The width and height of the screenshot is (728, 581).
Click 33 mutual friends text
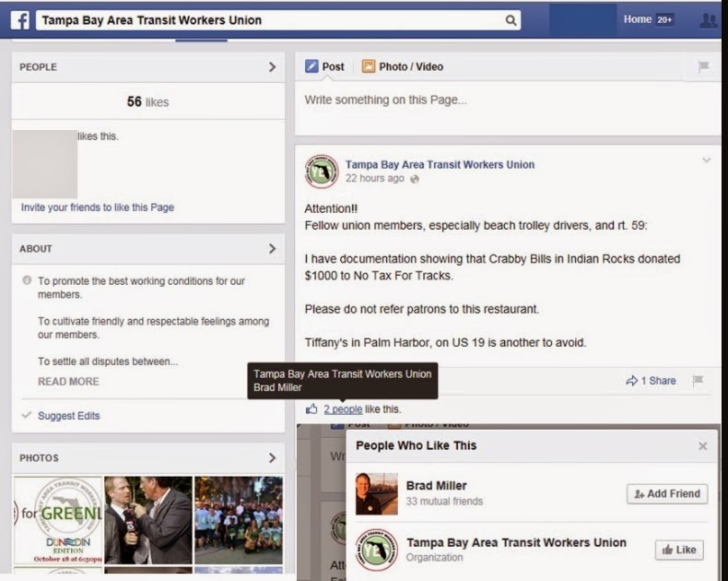[x=444, y=501]
